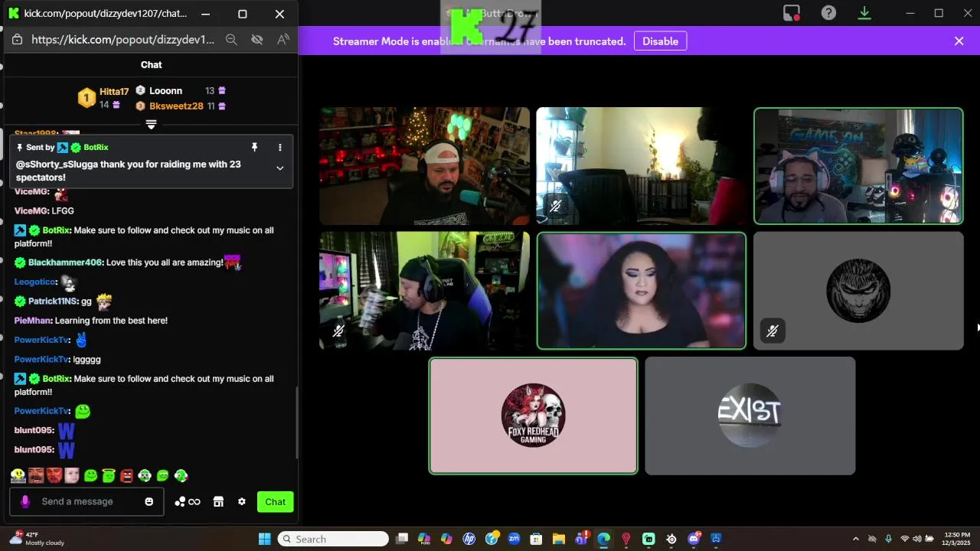Open chat settings gear

(242, 502)
